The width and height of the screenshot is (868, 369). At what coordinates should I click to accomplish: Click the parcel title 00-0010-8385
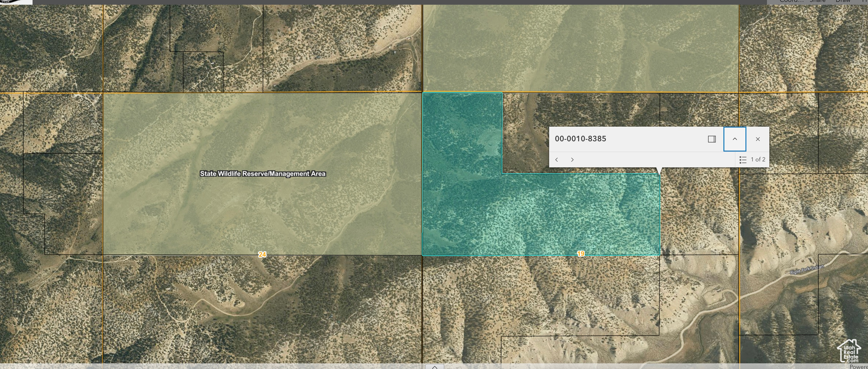(x=580, y=139)
